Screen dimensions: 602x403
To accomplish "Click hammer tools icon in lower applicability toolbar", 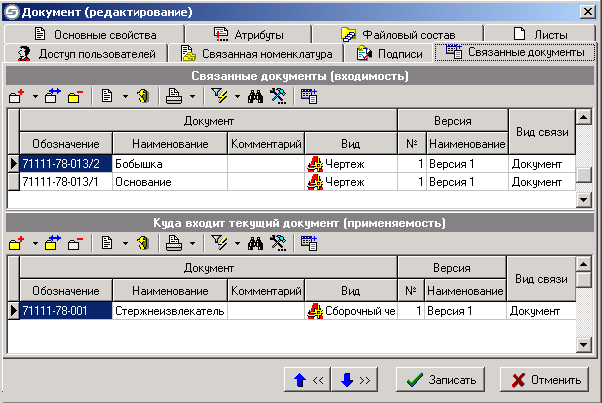I will pos(279,242).
